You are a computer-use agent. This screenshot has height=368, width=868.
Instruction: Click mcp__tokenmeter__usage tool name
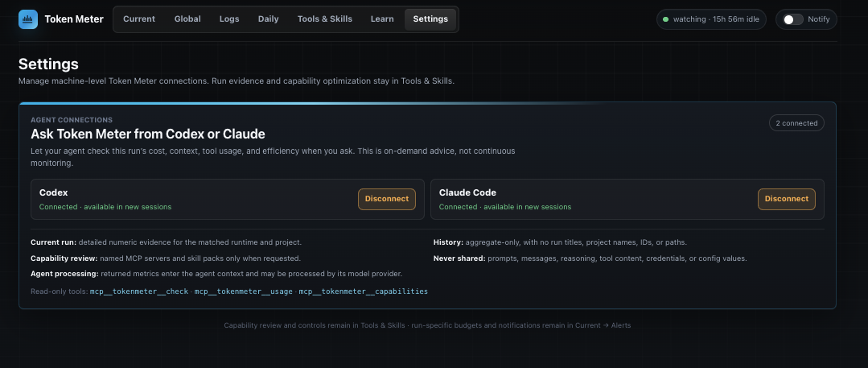pos(244,291)
